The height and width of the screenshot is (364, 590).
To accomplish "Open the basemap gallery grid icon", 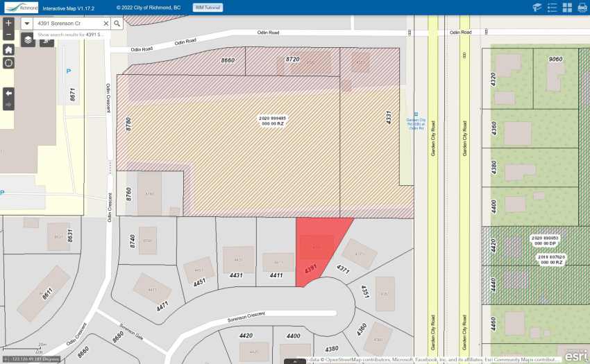I will click(x=567, y=8).
